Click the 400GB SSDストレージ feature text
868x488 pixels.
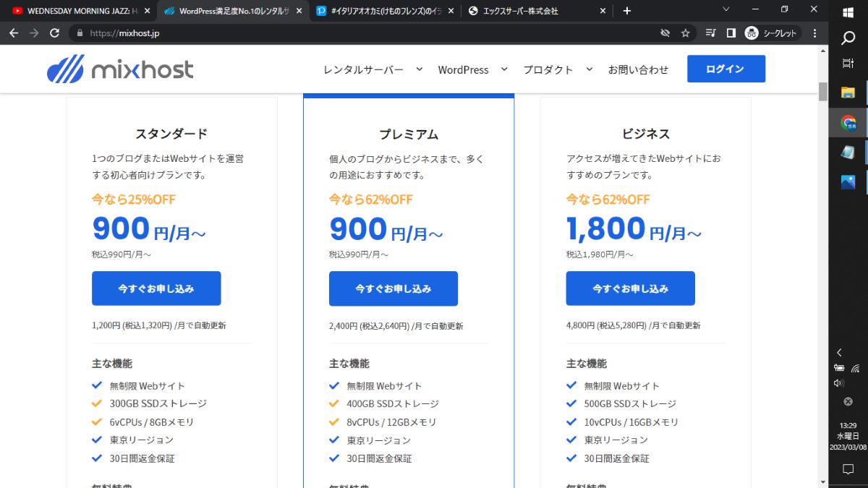click(393, 403)
